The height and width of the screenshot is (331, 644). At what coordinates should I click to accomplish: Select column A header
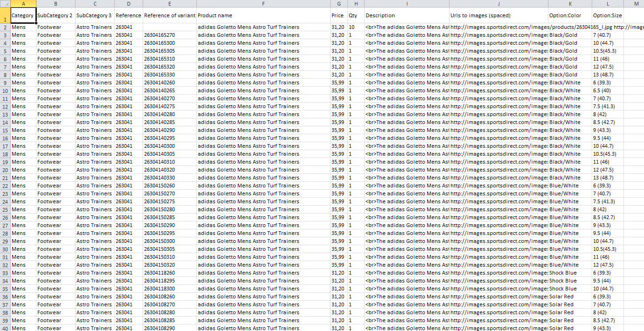[23, 4]
